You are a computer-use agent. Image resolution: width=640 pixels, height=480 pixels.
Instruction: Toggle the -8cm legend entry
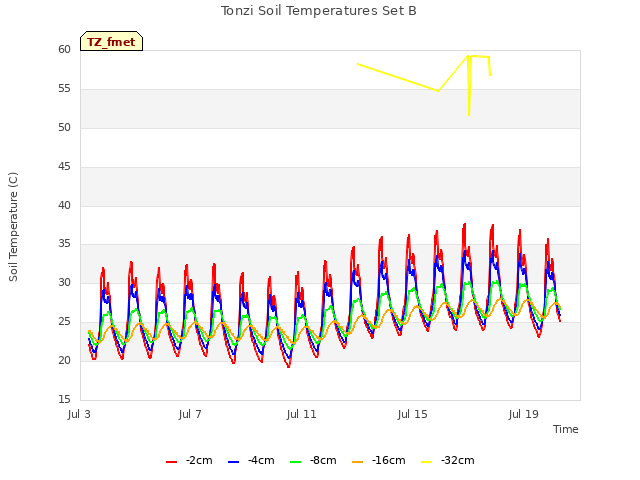[313, 460]
